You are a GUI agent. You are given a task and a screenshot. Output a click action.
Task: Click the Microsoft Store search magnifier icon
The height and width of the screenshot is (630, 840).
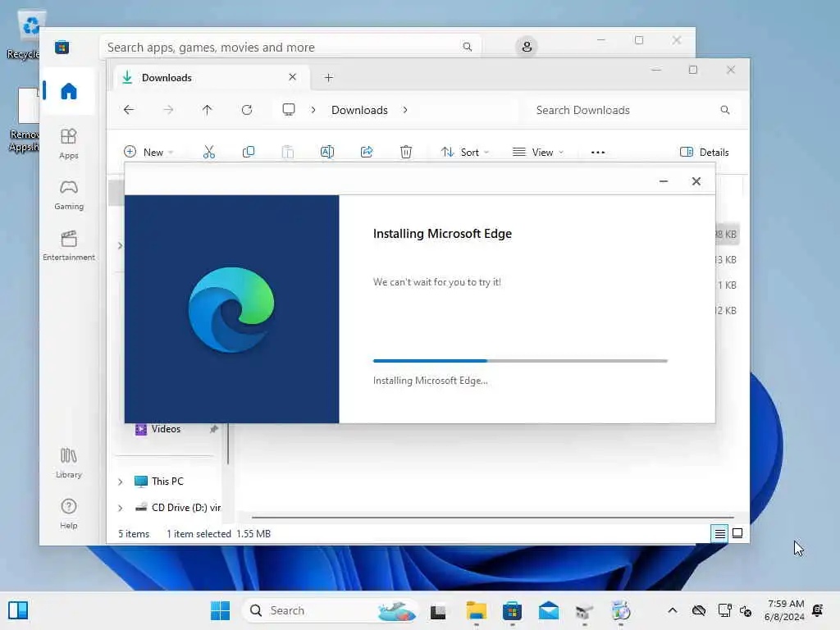coord(467,47)
